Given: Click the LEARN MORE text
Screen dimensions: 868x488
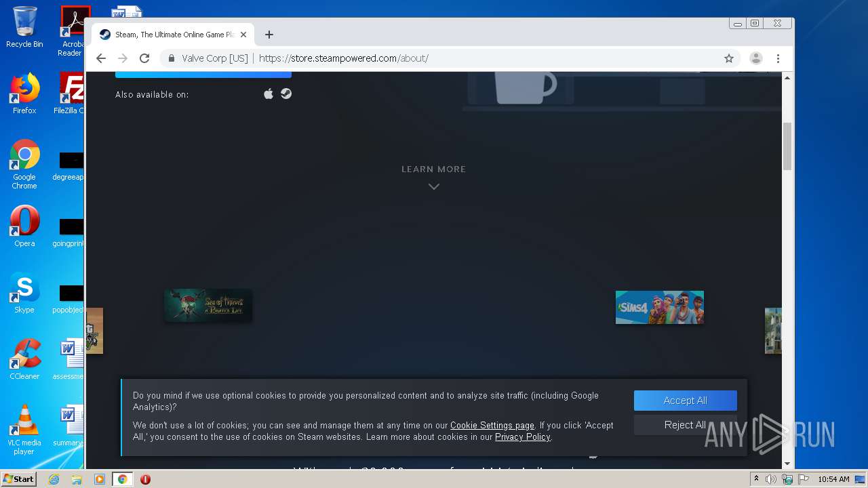Looking at the screenshot, I should pyautogui.click(x=434, y=169).
